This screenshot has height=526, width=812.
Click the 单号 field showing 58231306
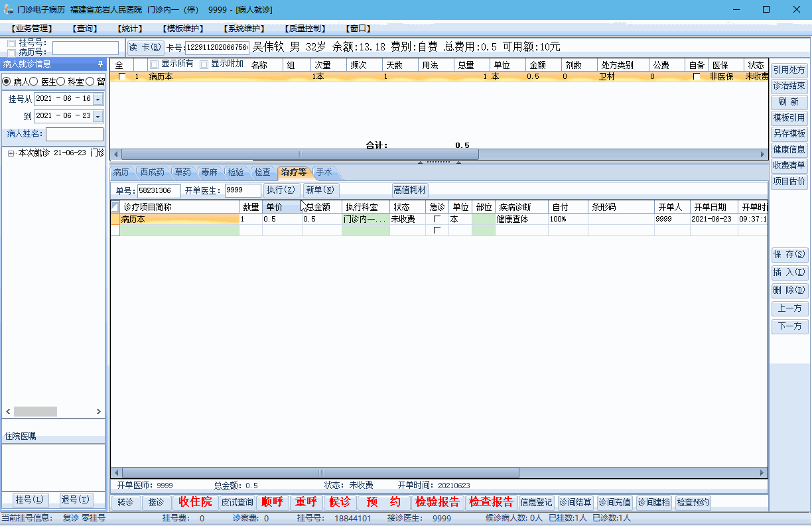(x=159, y=190)
